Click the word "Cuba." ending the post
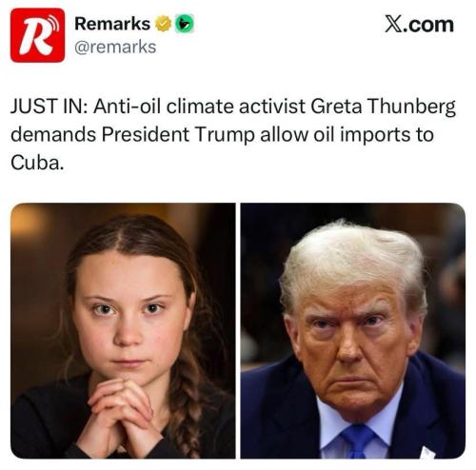 pyautogui.click(x=37, y=163)
